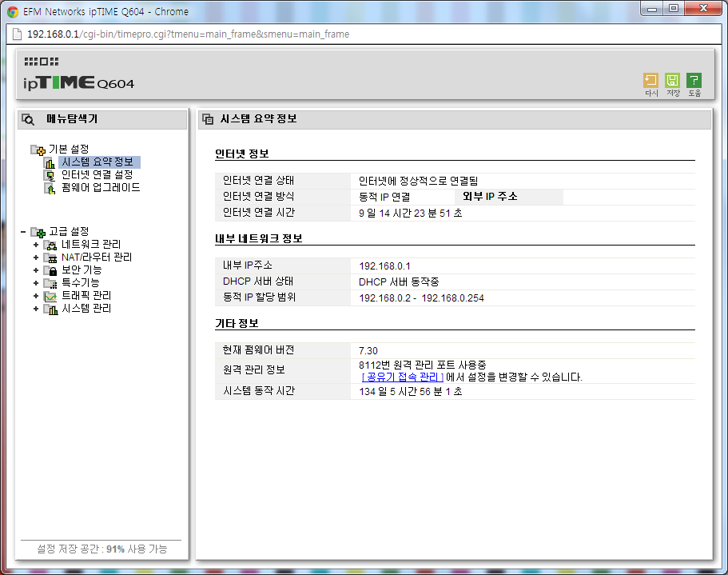Open the 공유기 접속 관리 link

coord(403,377)
